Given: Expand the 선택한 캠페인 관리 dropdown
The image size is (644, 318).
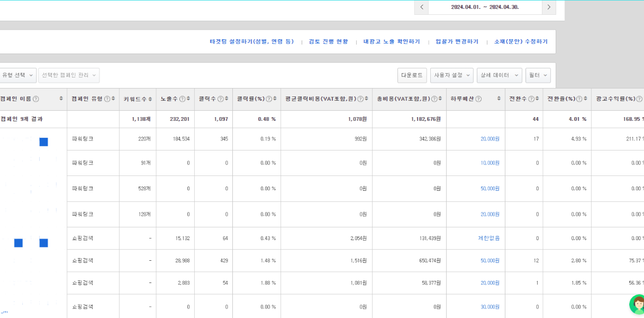Looking at the screenshot, I should [69, 75].
